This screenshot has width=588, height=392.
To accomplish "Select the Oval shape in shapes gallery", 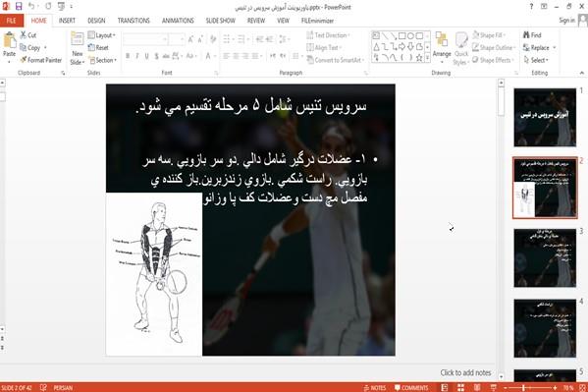I will 411,36.
